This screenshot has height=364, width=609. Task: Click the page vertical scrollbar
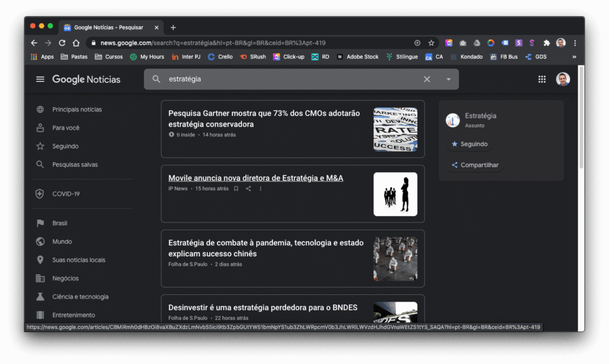click(x=581, y=117)
